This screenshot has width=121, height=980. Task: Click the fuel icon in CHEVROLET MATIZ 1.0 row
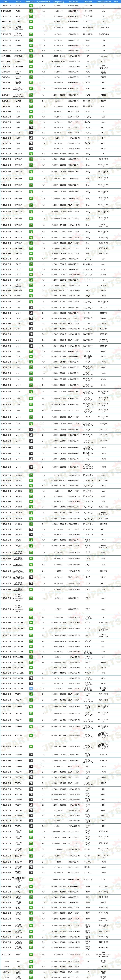[x=31, y=34]
